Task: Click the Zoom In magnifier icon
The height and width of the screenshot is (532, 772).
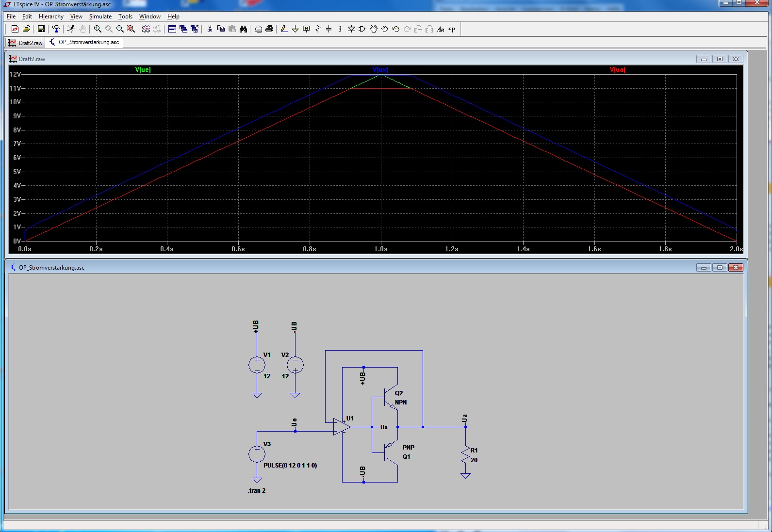Action: (x=98, y=29)
